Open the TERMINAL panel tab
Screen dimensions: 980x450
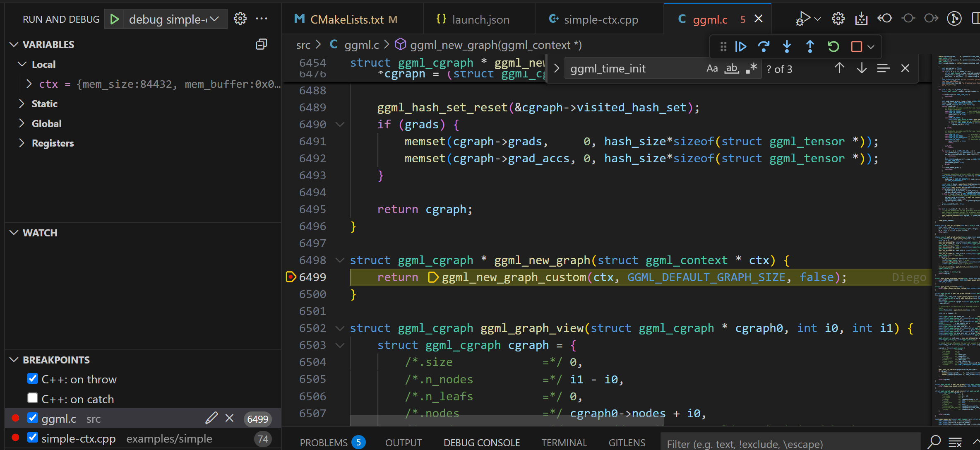564,443
